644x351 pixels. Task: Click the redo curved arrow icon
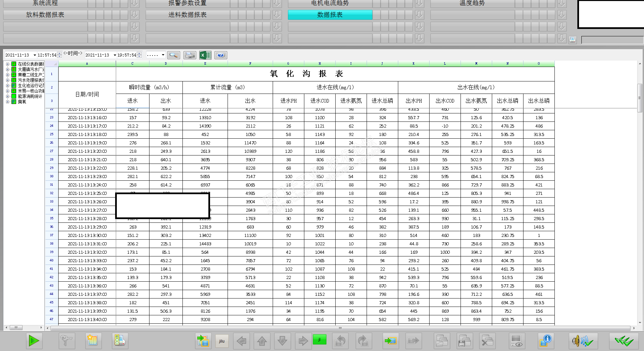pos(363,341)
